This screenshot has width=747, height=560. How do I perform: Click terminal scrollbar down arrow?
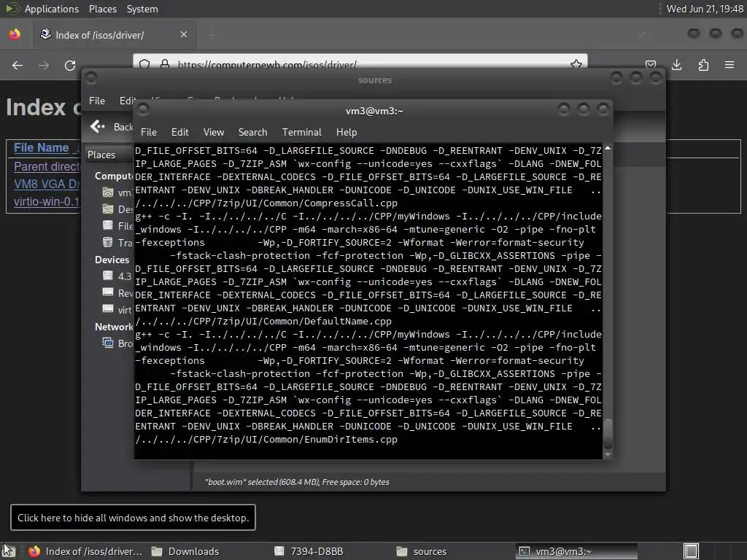pos(608,455)
